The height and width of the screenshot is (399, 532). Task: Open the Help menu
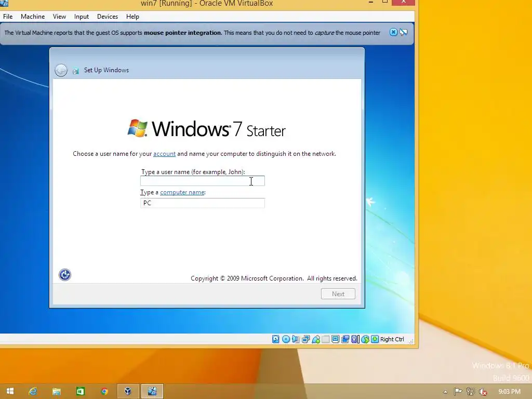[x=132, y=17]
